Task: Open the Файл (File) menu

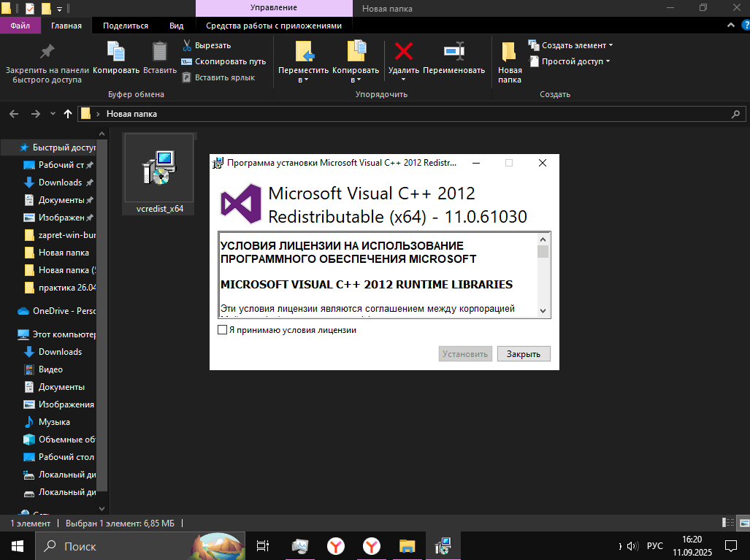Action: point(20,26)
